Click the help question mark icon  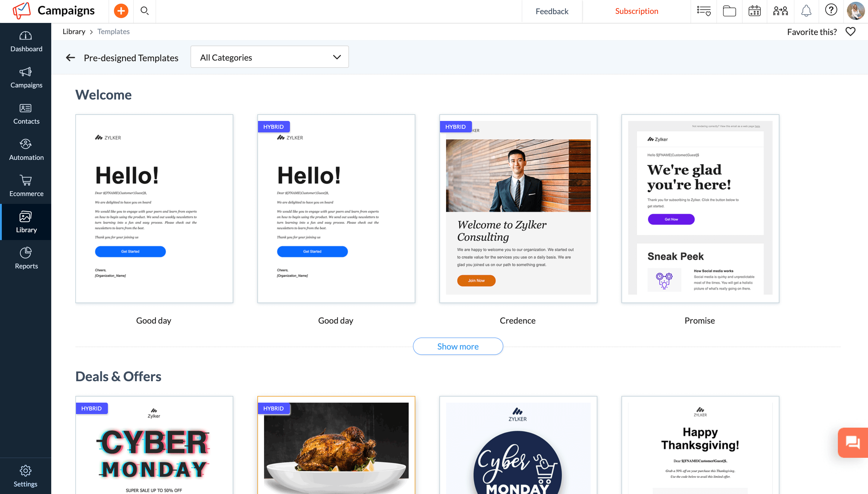pos(831,10)
